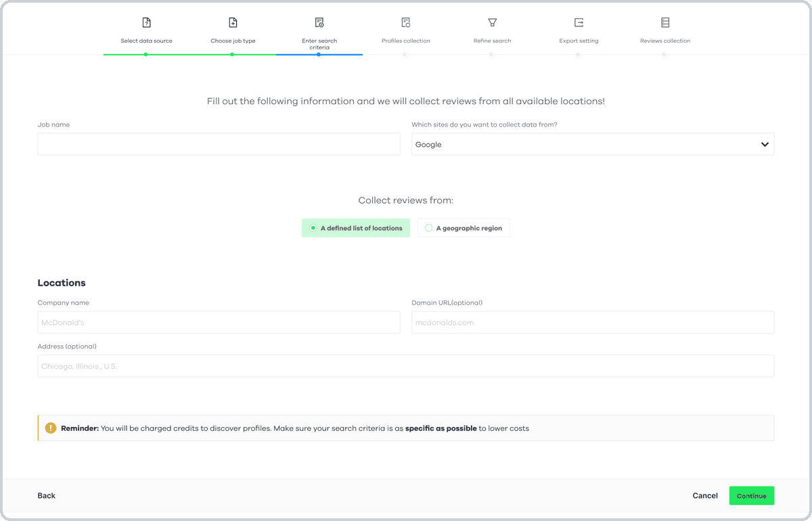Click Back to return to previous step

pyautogui.click(x=46, y=495)
